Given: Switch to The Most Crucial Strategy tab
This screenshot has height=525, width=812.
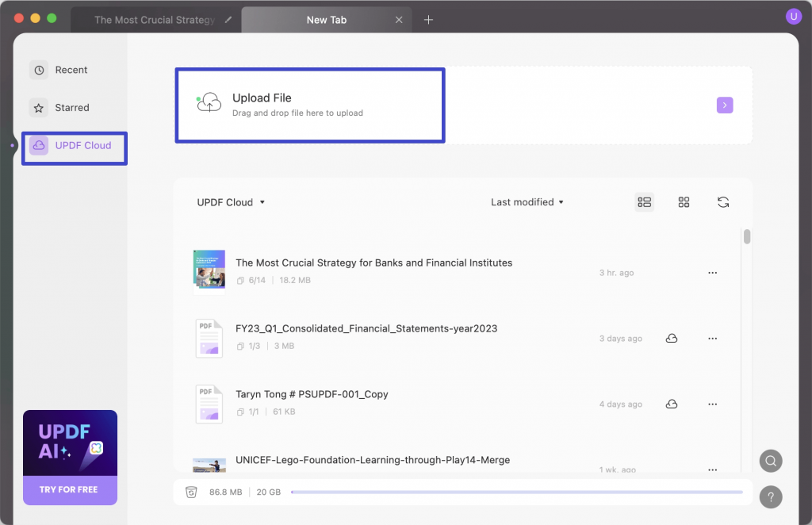Looking at the screenshot, I should point(155,19).
